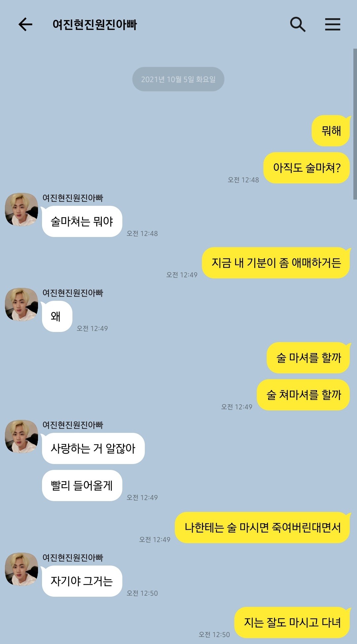The height and width of the screenshot is (644, 357).
Task: Tap the white bubble 술마쳐는 뭐야
Action: pos(82,221)
